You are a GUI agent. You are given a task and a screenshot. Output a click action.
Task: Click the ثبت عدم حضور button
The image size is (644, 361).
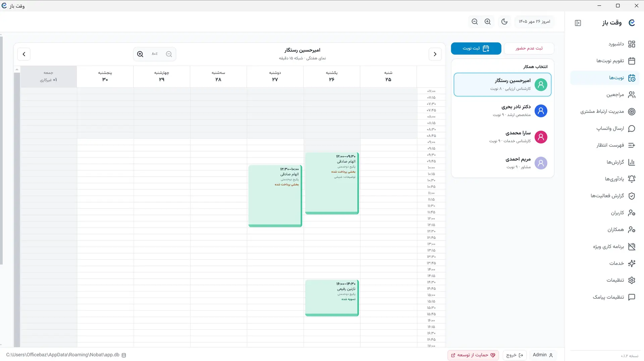click(529, 48)
